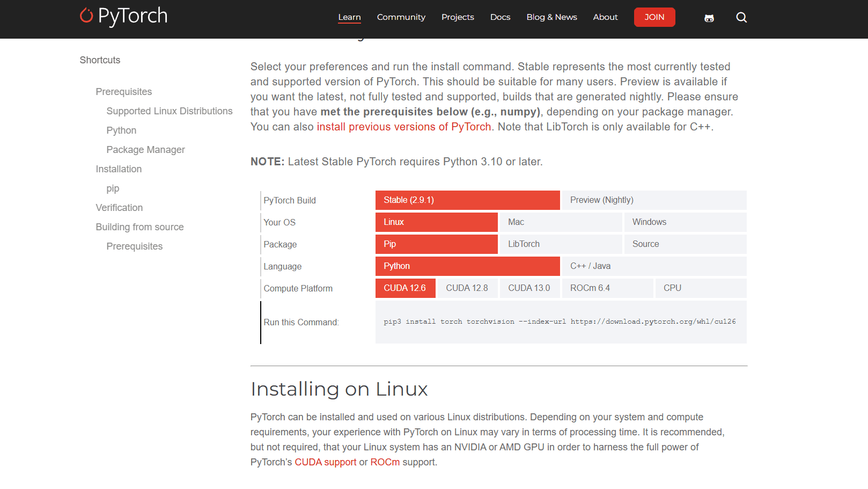Choose Mac as your OS

click(x=561, y=222)
